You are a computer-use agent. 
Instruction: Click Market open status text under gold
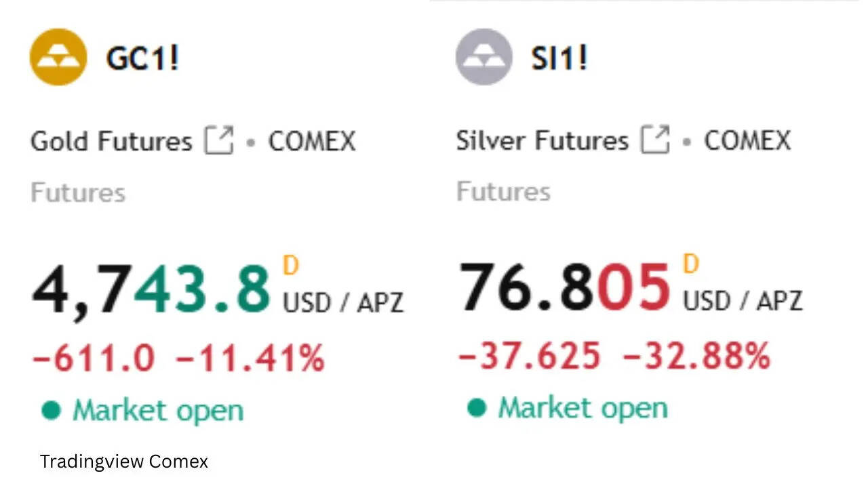[x=157, y=411]
